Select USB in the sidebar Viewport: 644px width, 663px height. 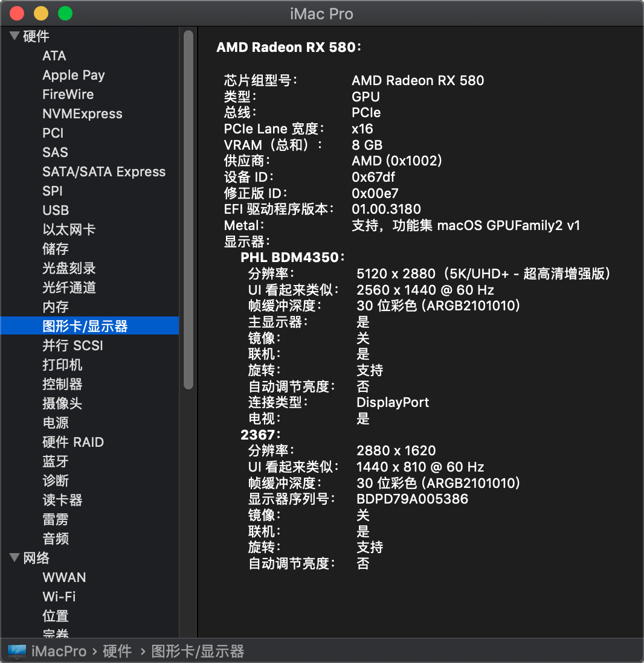[56, 210]
